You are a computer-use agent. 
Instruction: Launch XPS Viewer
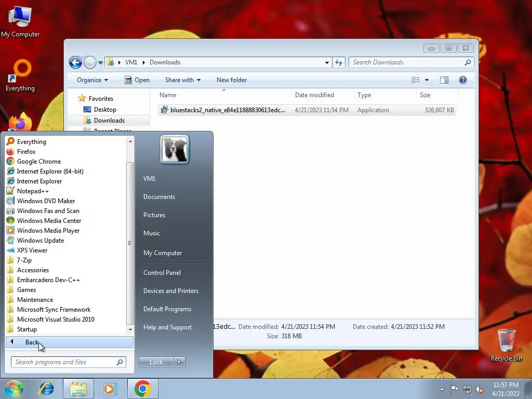click(32, 250)
